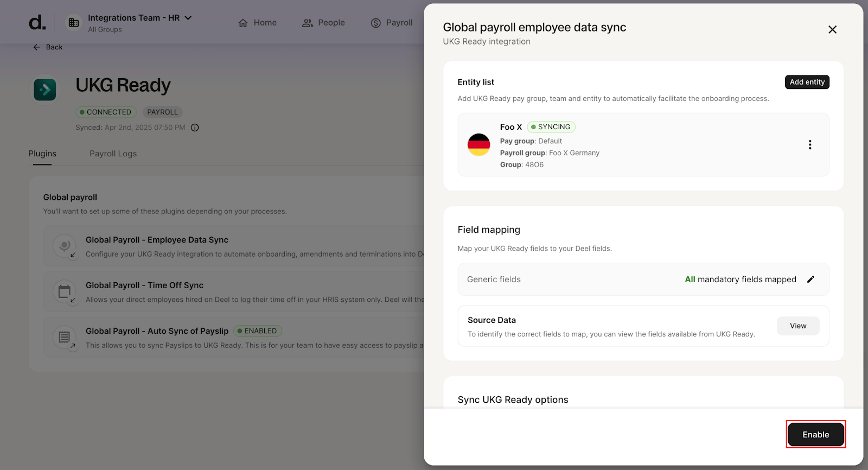Screen dimensions: 868x470
Task: Open Global Payroll - Employee Data Sync plugin
Action: (233, 246)
